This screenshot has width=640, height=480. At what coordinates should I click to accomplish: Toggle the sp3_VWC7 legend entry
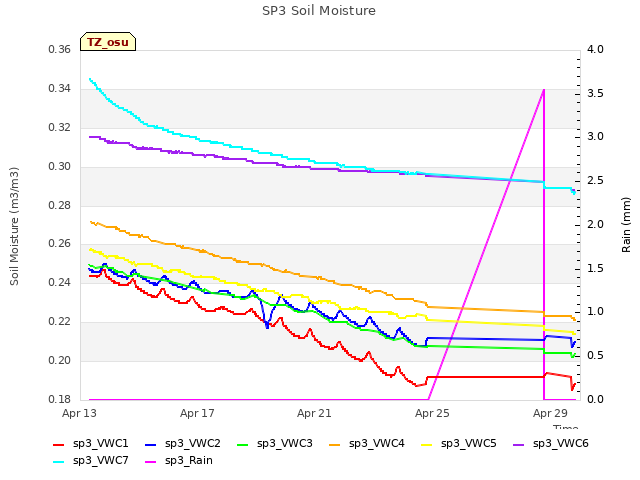point(91,461)
